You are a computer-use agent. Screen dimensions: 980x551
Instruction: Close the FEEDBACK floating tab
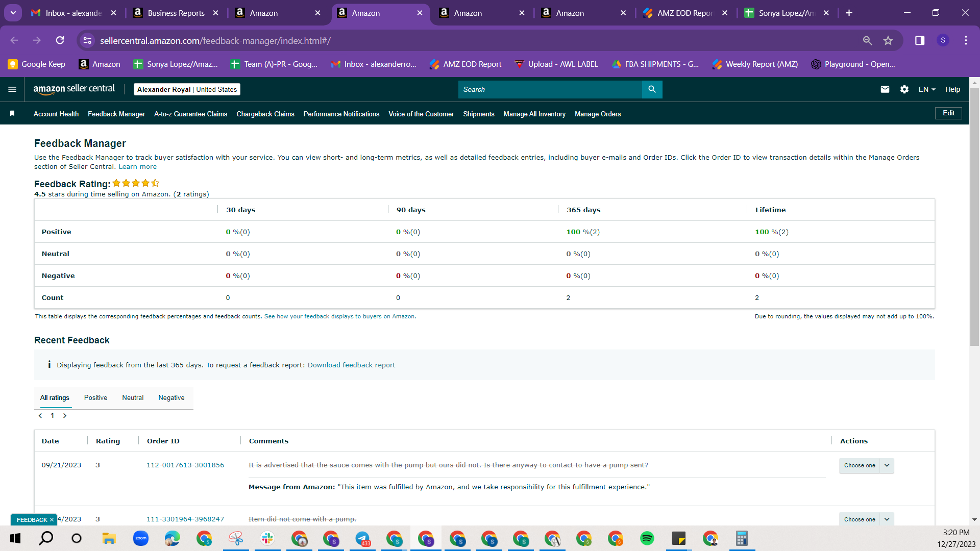(52, 520)
